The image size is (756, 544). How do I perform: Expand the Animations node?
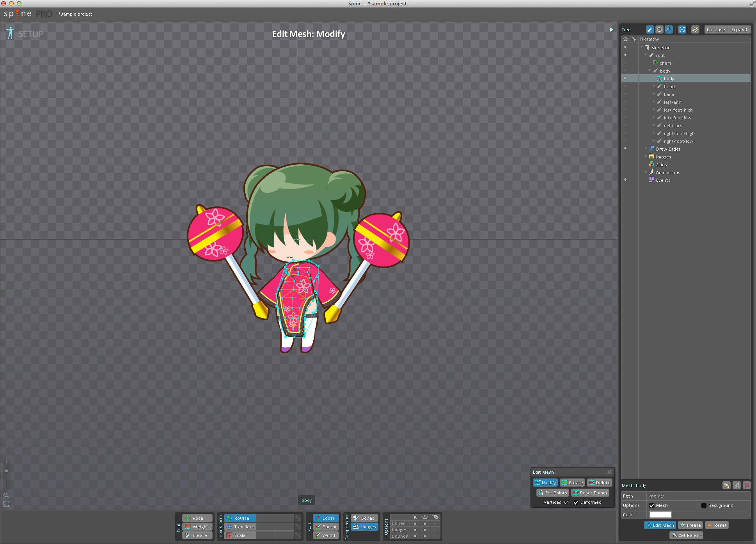646,172
